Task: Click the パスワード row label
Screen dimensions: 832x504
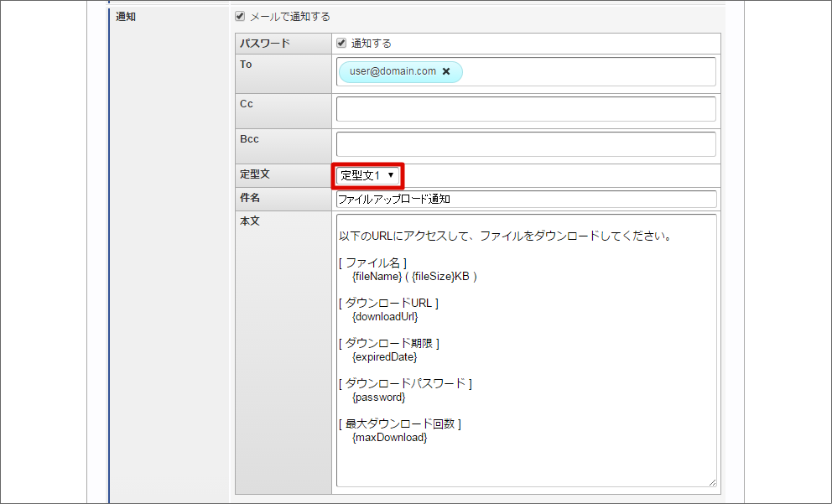Action: coord(265,44)
